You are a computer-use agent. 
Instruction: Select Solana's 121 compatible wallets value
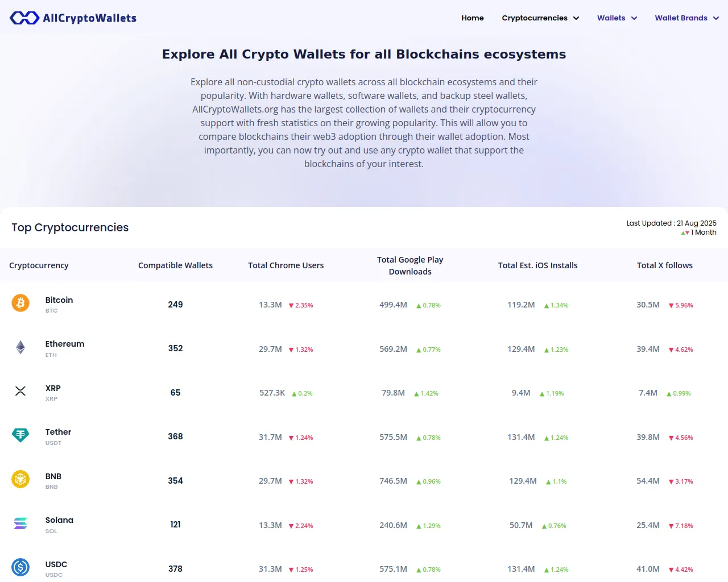point(175,525)
